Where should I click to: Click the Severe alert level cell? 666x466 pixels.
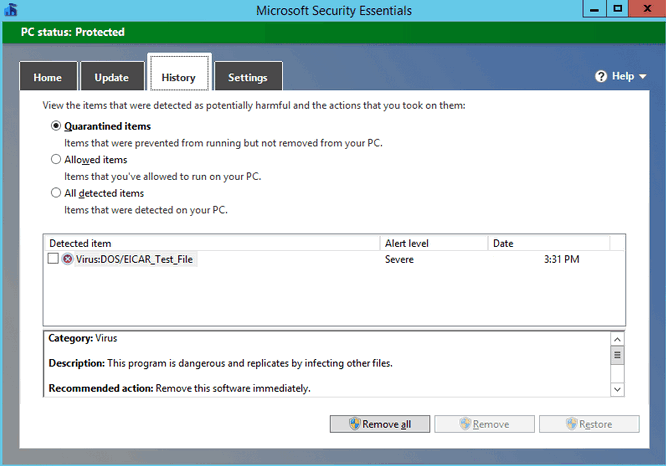click(399, 259)
